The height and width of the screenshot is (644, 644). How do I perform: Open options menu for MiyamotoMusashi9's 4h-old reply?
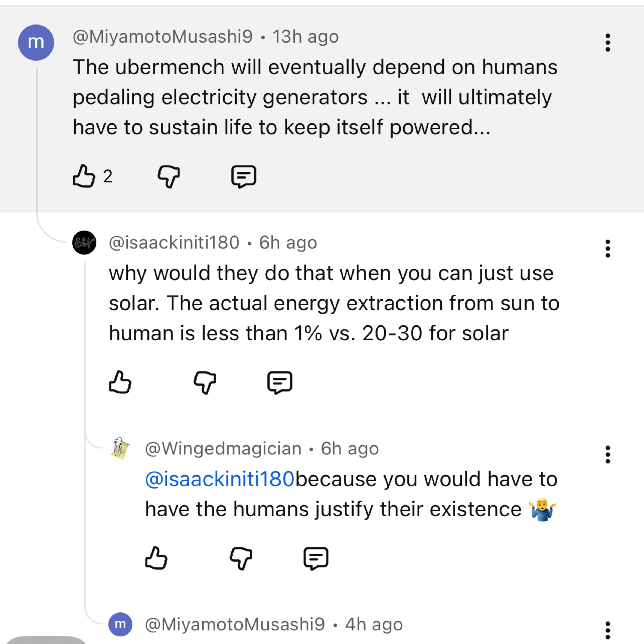click(608, 630)
